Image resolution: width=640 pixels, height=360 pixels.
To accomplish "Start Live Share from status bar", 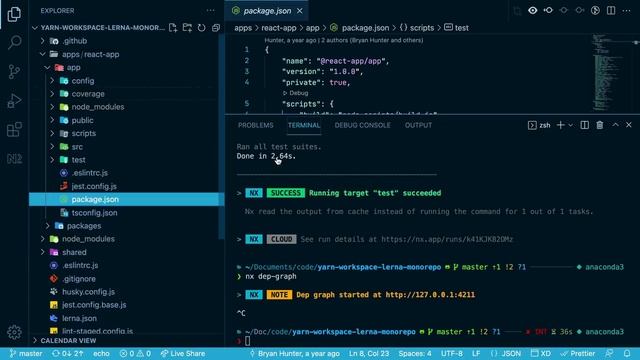I will (182, 353).
